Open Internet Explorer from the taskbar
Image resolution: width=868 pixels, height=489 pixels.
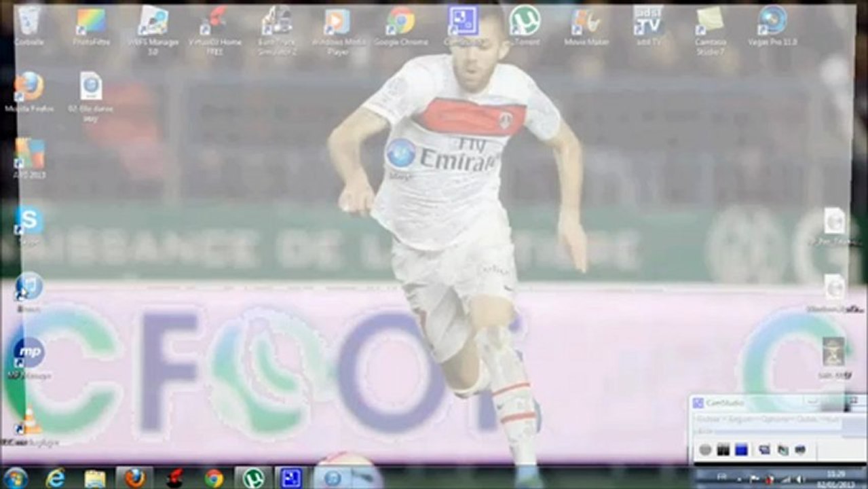pos(56,477)
